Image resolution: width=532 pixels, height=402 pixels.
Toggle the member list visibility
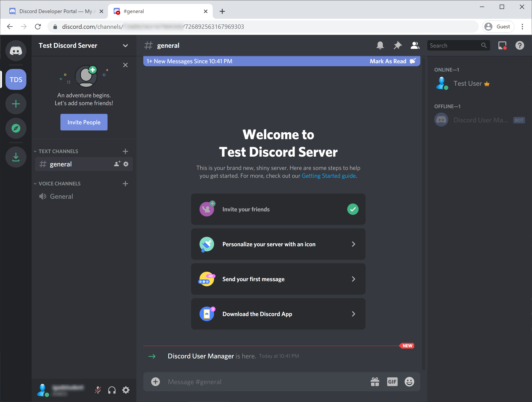pyautogui.click(x=415, y=45)
